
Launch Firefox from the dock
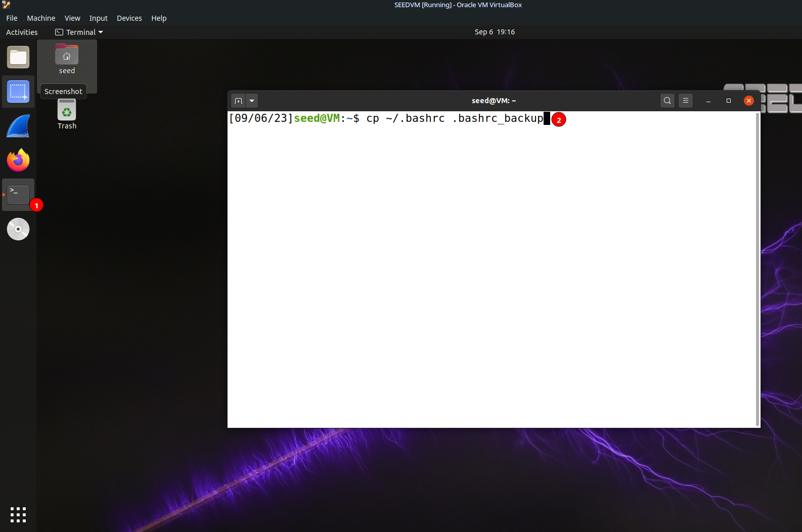18,160
